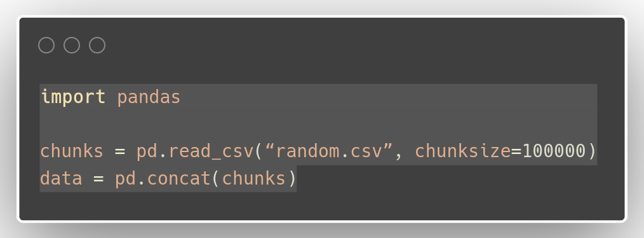644x238 pixels.
Task: Click the pd prefix before concat
Action: (125, 179)
